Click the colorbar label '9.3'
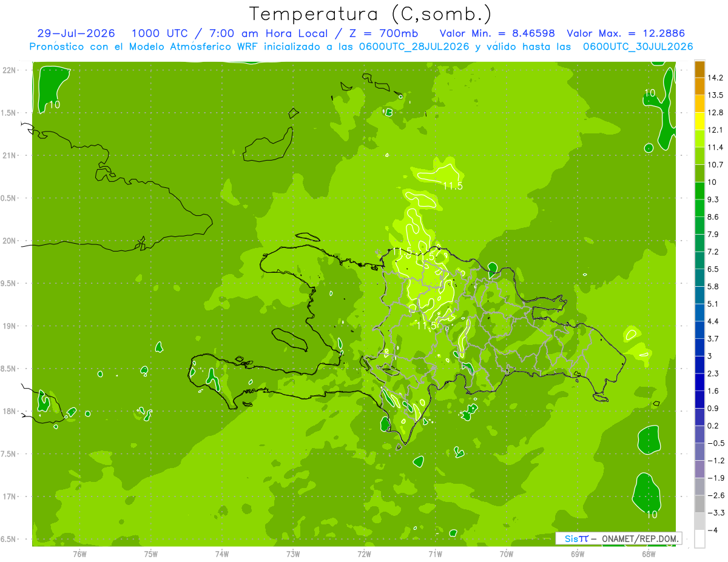This screenshot has width=728, height=562. coord(713,199)
